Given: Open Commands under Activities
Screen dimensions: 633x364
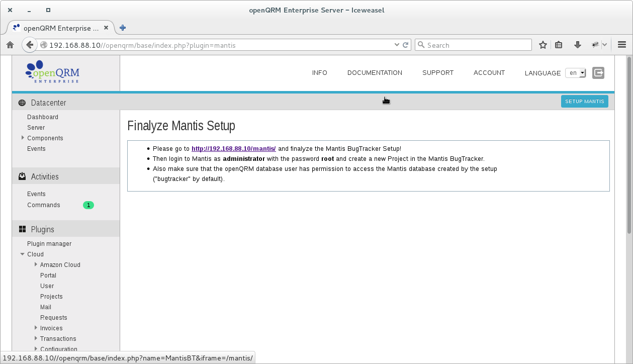Looking at the screenshot, I should coord(44,205).
